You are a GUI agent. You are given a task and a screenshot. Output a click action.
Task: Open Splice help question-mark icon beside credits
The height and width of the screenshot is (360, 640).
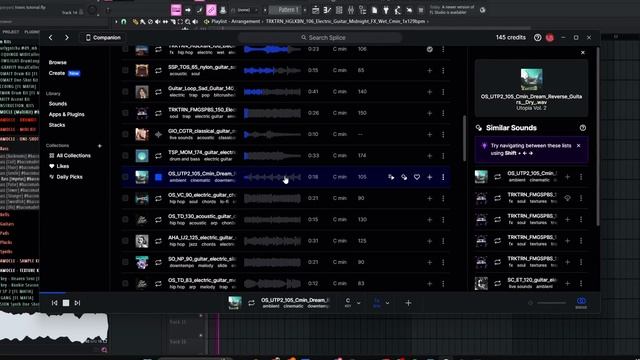(x=538, y=38)
